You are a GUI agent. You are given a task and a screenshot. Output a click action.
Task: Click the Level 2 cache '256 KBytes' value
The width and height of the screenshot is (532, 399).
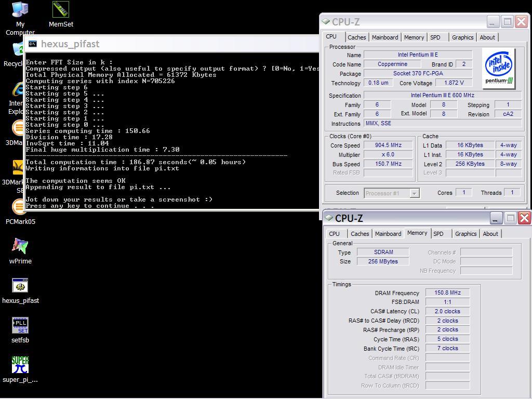pos(470,164)
